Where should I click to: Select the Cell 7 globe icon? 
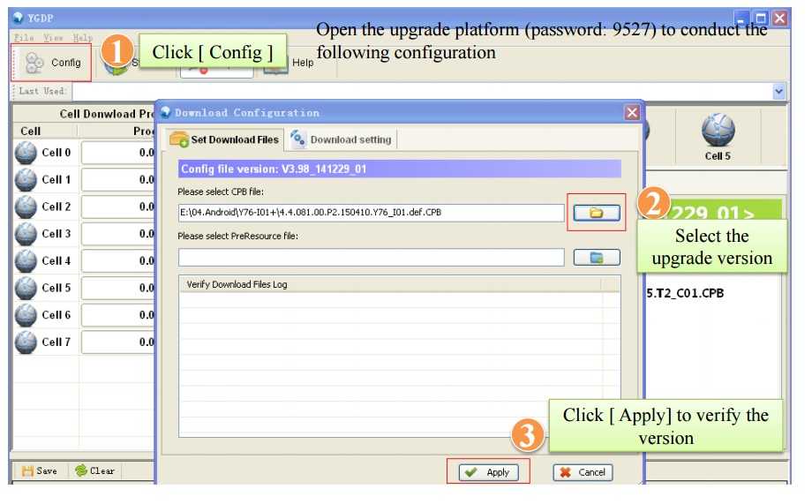(x=26, y=342)
